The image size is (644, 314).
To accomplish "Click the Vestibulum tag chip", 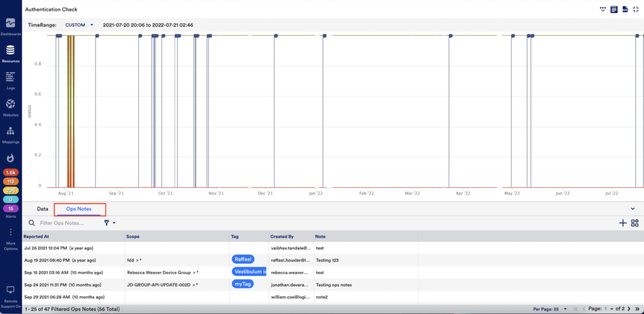I will pos(249,271).
